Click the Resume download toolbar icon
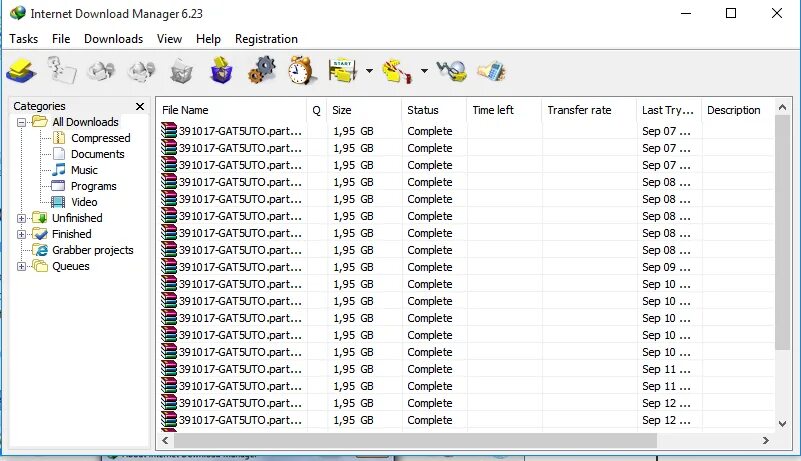The width and height of the screenshot is (801, 461). pyautogui.click(x=61, y=71)
